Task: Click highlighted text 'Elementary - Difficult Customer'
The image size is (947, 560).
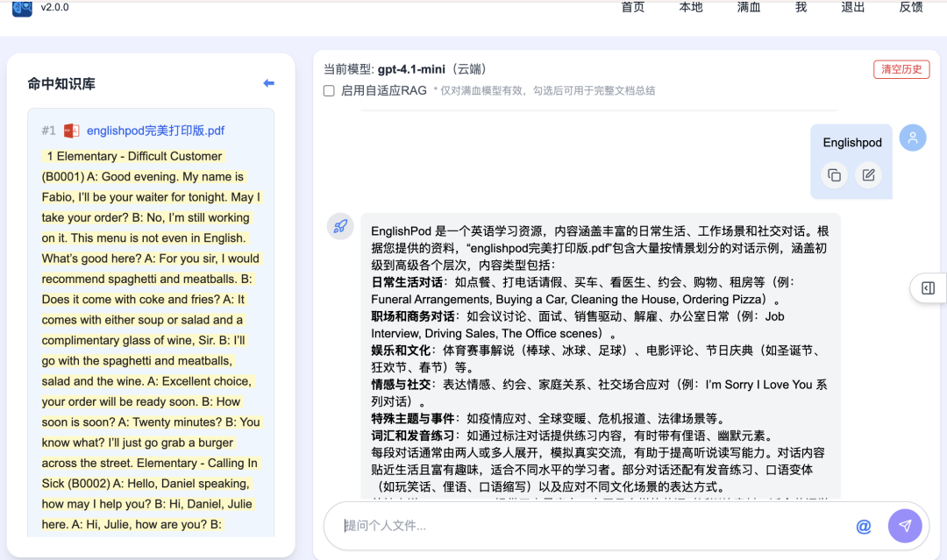Action: point(139,156)
